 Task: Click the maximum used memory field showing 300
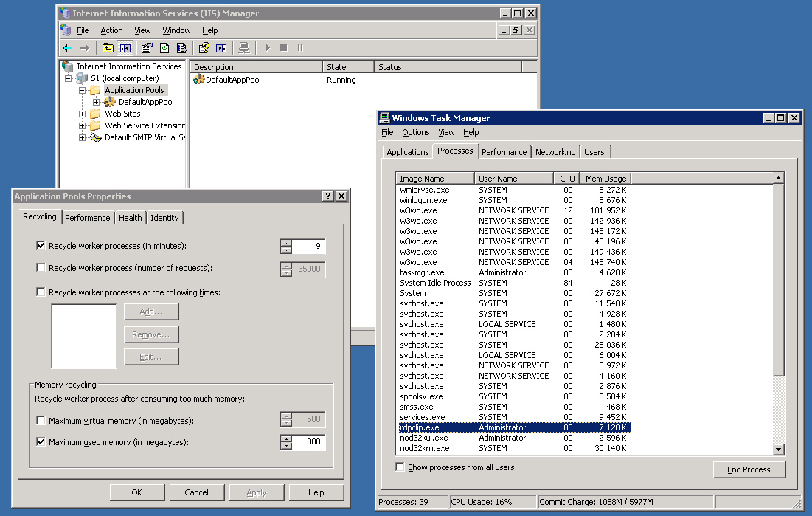(x=308, y=442)
